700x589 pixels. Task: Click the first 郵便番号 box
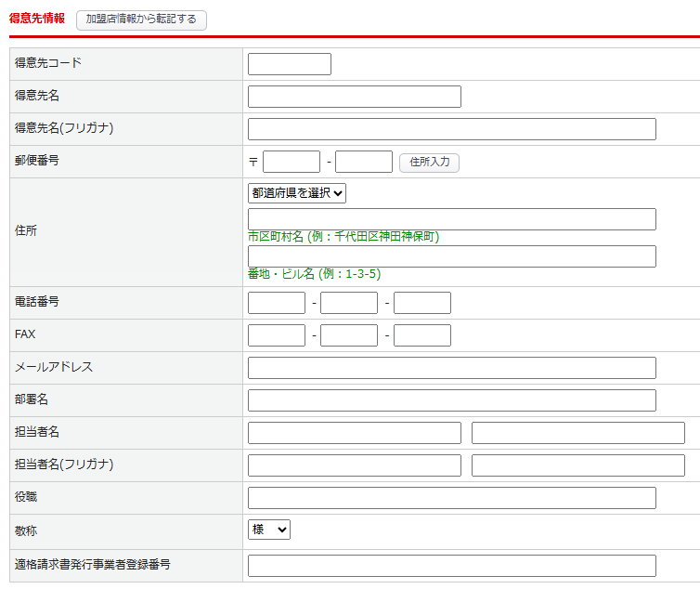pyautogui.click(x=292, y=162)
